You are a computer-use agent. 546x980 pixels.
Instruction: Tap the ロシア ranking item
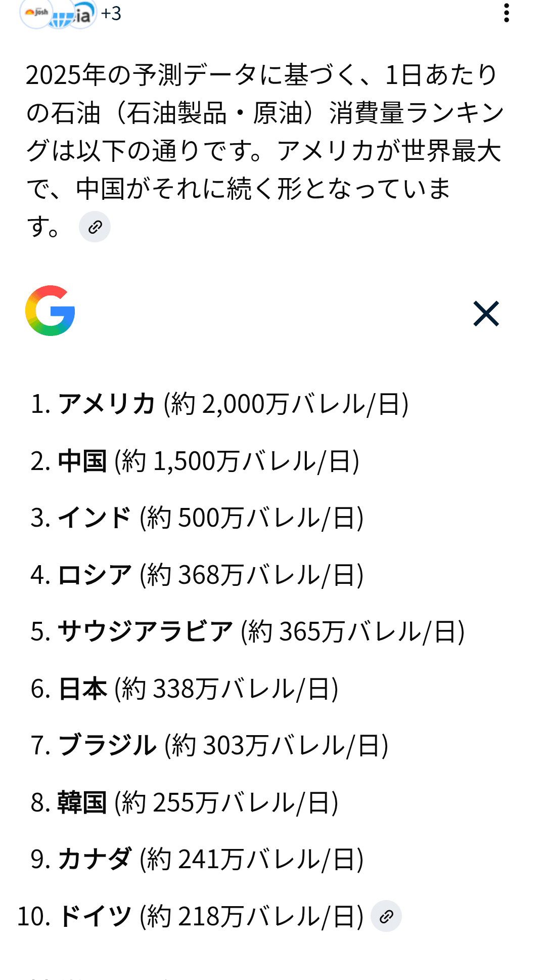pyautogui.click(x=197, y=575)
